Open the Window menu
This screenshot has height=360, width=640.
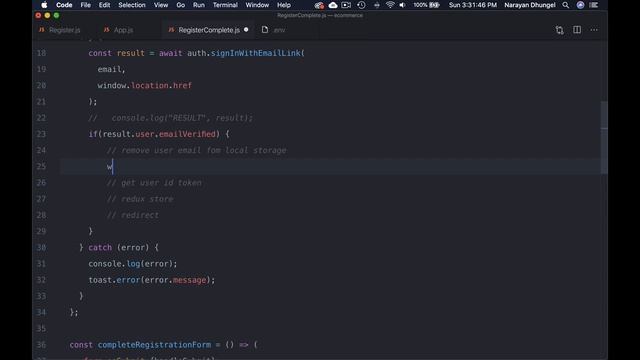point(257,5)
